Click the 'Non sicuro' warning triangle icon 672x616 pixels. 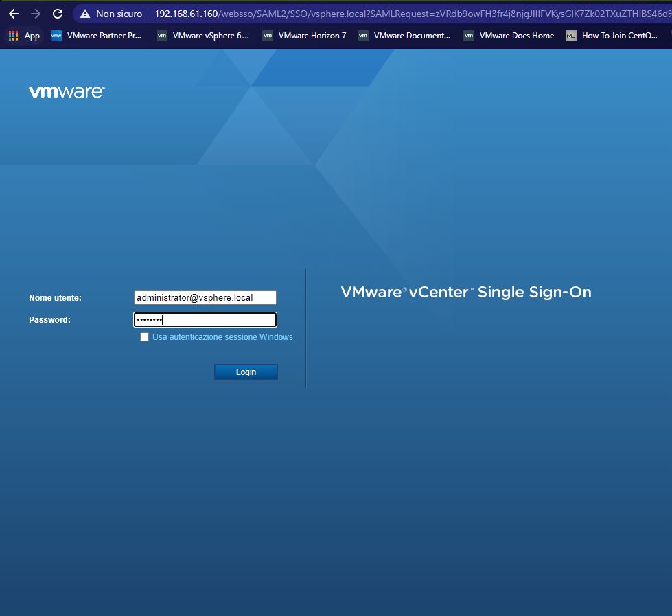click(x=85, y=14)
